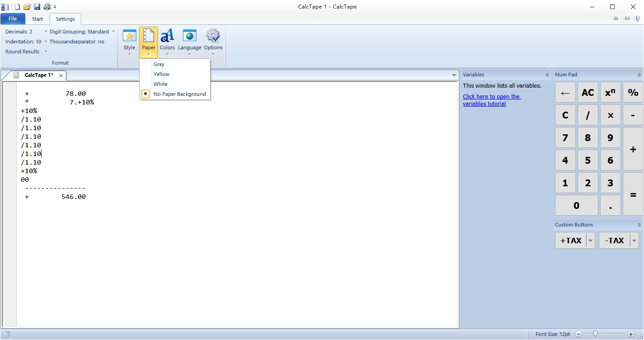This screenshot has width=644, height=340.
Task: Close the CalcTape 1 document tab
Action: point(61,76)
